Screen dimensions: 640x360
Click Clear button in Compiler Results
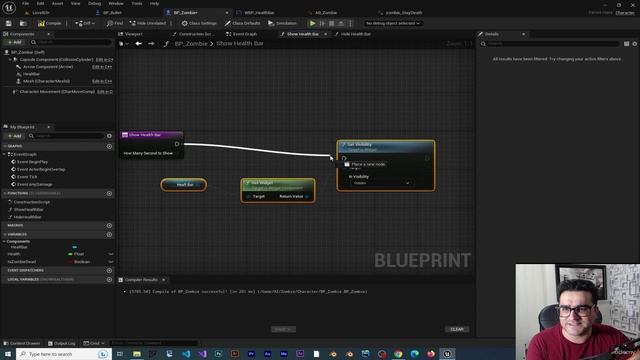(x=457, y=329)
